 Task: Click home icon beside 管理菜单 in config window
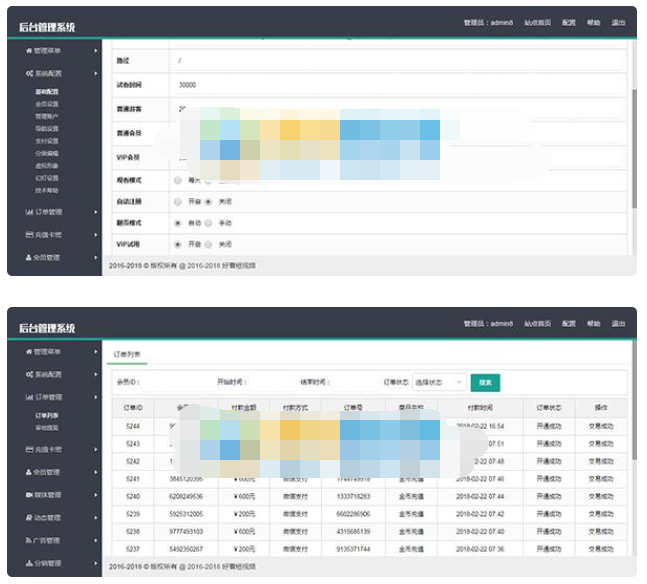pos(29,51)
